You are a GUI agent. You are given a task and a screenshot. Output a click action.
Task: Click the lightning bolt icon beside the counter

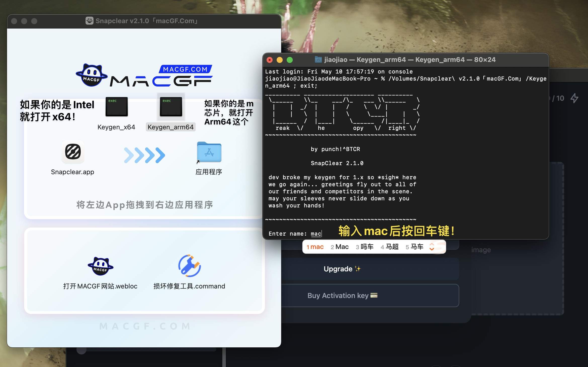coord(575,98)
